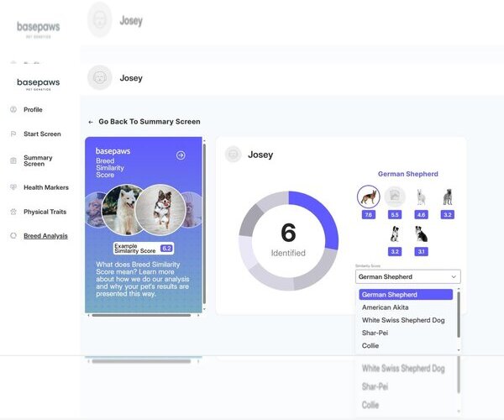Select the Shar-Pei icon scored 3.2
The height and width of the screenshot is (420, 504).
click(448, 197)
